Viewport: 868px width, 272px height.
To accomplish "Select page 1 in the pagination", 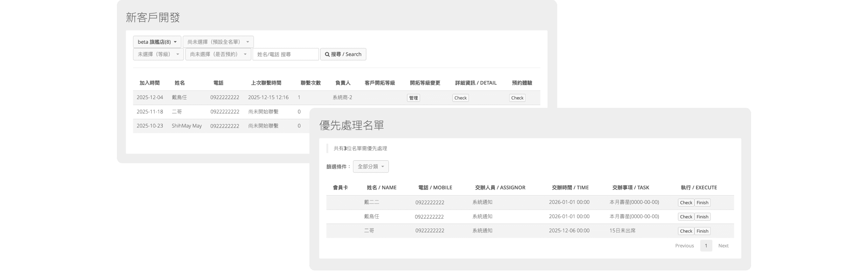I will pos(706,246).
